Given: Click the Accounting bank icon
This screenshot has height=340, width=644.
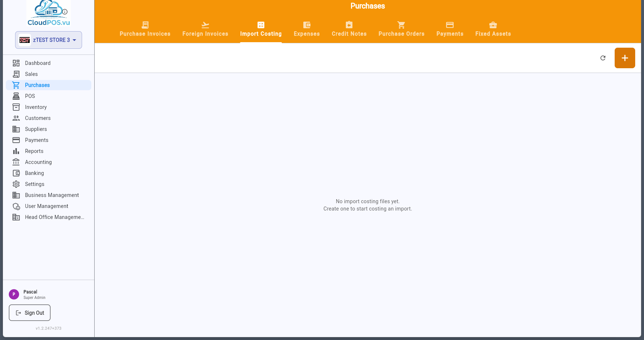Looking at the screenshot, I should [16, 162].
